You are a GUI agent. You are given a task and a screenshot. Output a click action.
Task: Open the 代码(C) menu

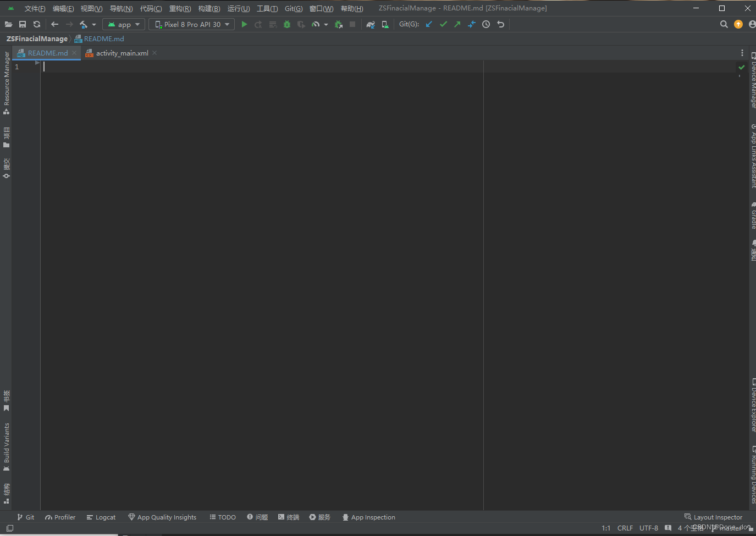151,8
